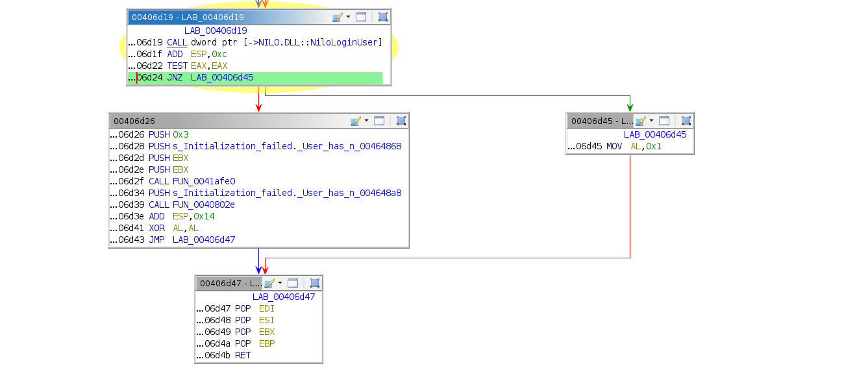Click full-window view icon on block 00406d45

(x=664, y=121)
